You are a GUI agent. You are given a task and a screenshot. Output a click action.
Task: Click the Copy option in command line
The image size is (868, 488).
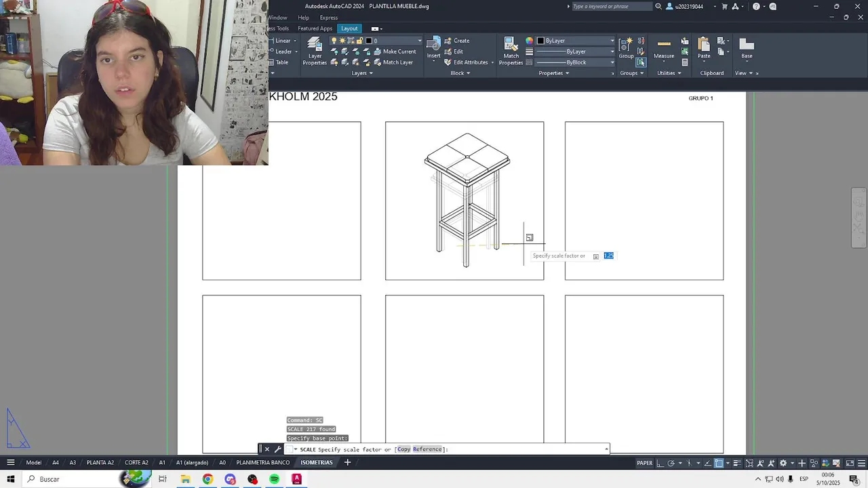coord(403,449)
